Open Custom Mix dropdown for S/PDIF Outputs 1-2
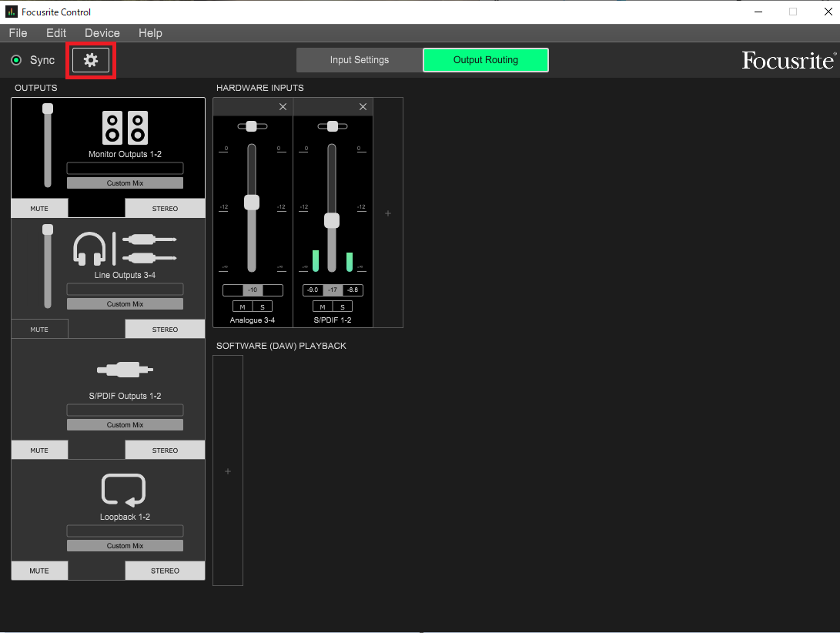This screenshot has width=840, height=633. point(125,424)
